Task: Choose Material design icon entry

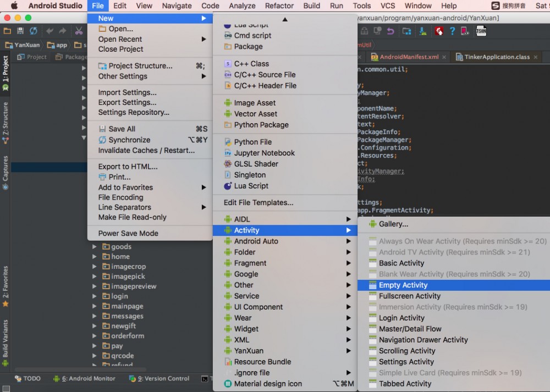Action: click(x=285, y=384)
